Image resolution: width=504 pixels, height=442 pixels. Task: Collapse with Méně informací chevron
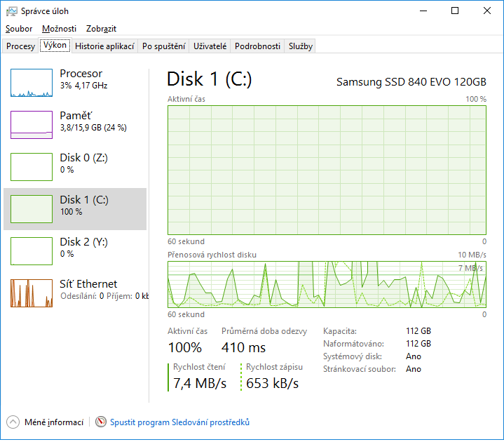pos(13,422)
